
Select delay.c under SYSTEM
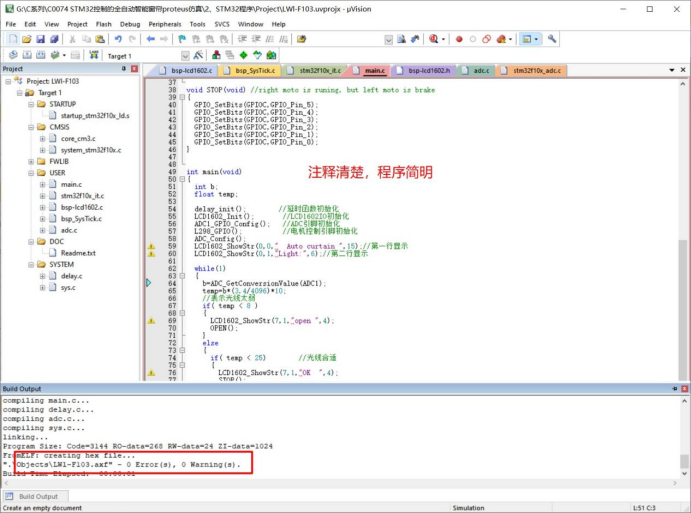71,276
